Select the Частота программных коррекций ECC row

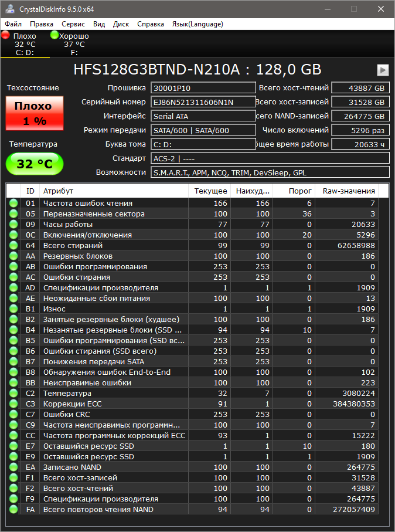192,435
